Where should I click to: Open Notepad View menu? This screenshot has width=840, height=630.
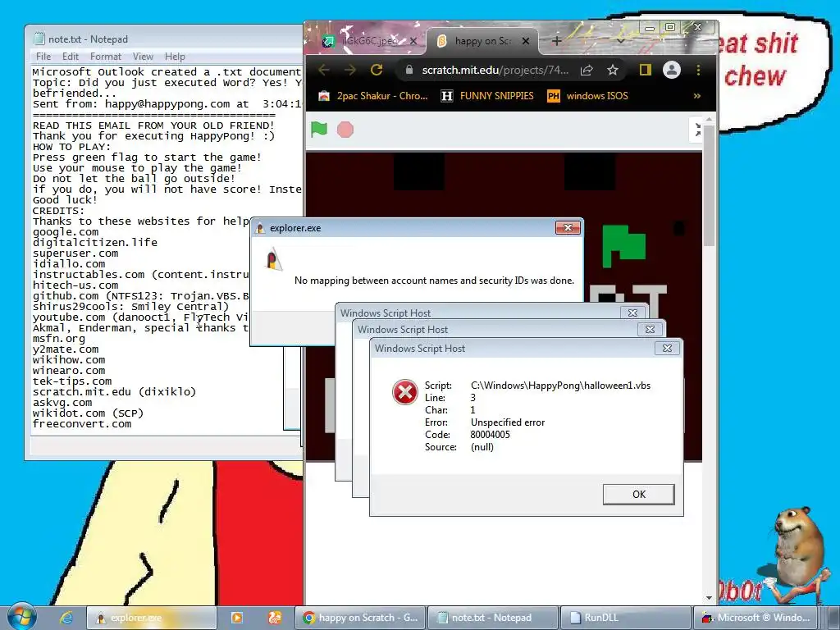(143, 57)
